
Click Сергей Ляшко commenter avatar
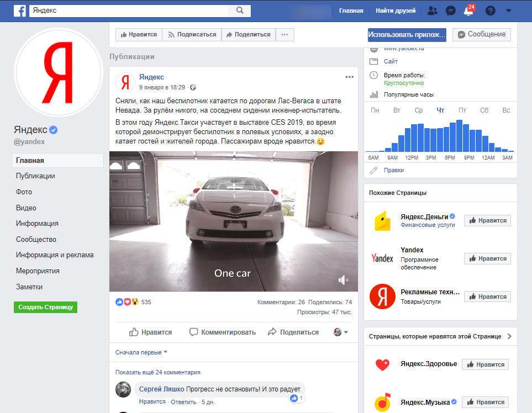pyautogui.click(x=123, y=389)
